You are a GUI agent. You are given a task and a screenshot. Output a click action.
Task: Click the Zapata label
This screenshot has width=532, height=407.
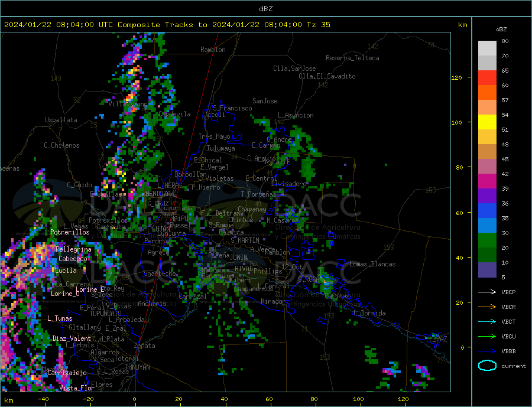click(x=145, y=346)
